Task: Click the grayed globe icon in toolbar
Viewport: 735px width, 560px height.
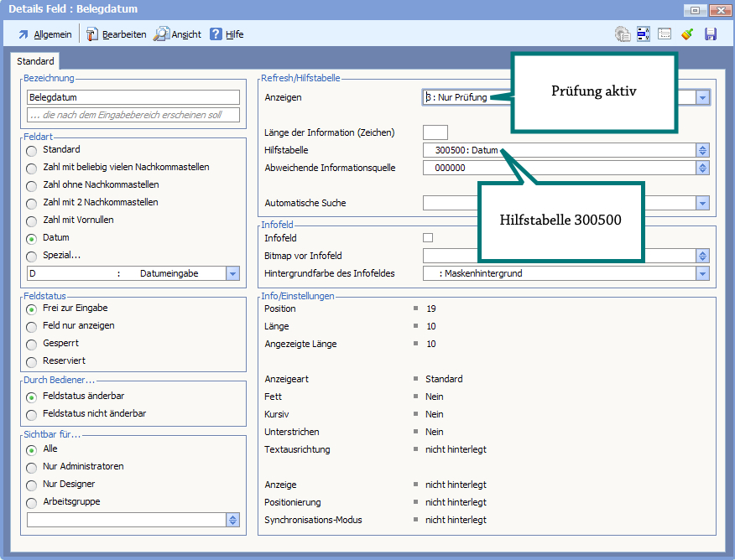Action: coord(622,34)
